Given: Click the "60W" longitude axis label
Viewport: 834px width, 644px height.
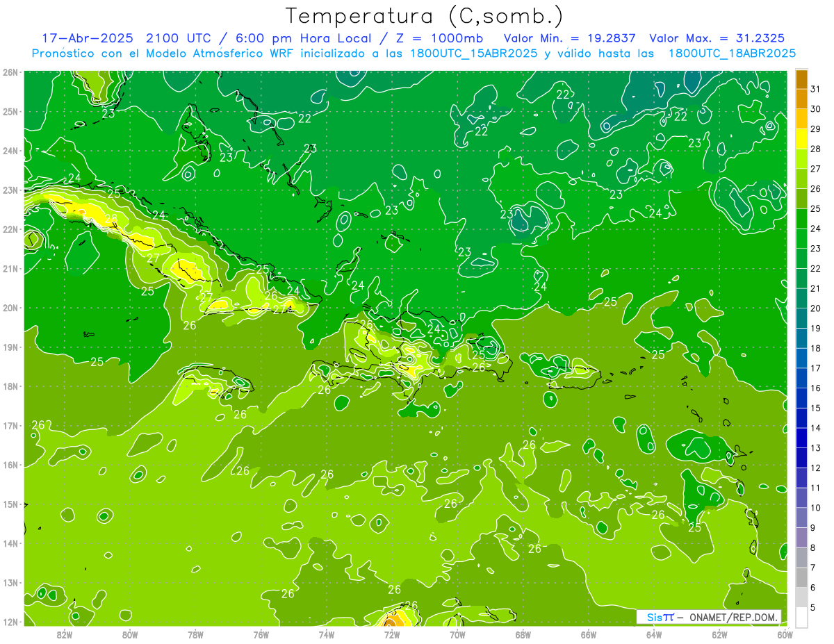Looking at the screenshot, I should tap(785, 634).
